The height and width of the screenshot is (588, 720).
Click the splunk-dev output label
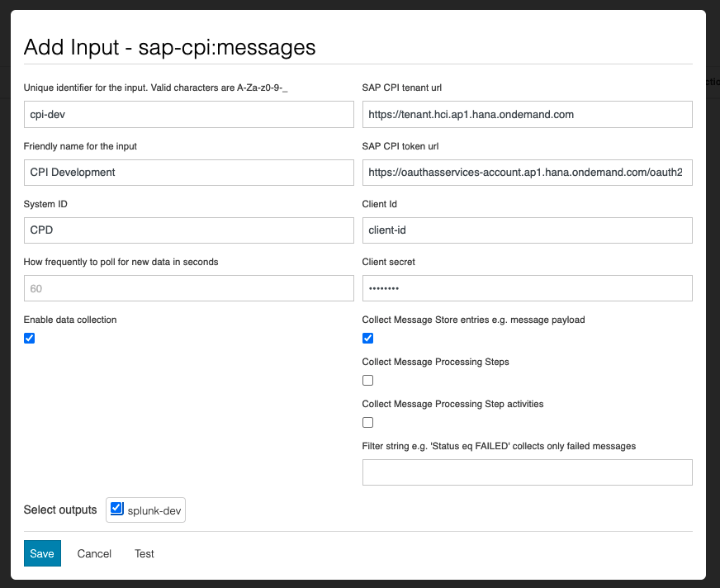[154, 511]
